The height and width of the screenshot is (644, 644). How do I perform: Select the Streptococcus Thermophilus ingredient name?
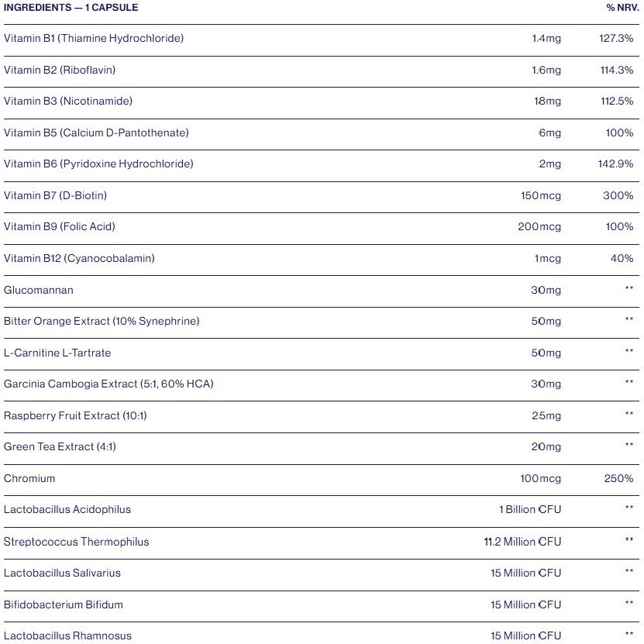(x=77, y=542)
